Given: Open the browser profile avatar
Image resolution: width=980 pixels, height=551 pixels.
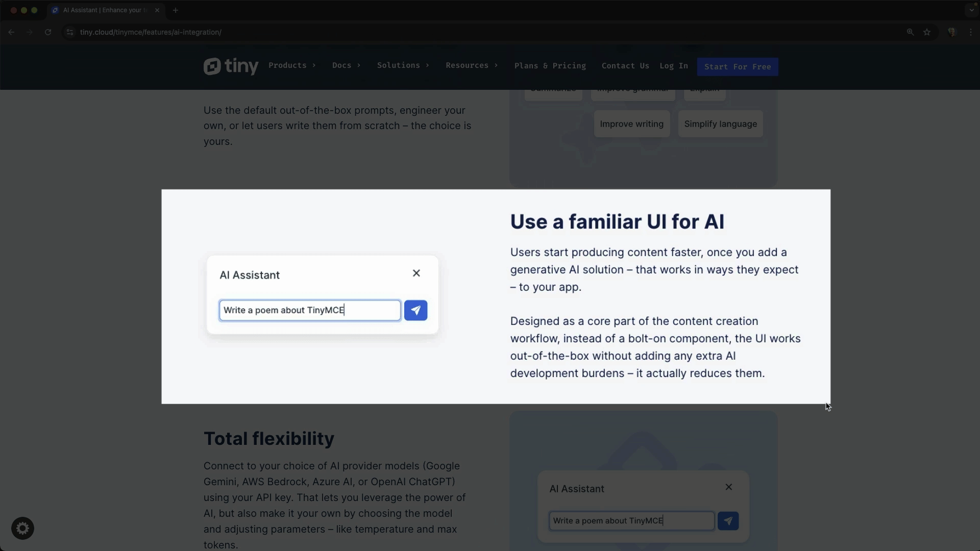Looking at the screenshot, I should point(952,32).
